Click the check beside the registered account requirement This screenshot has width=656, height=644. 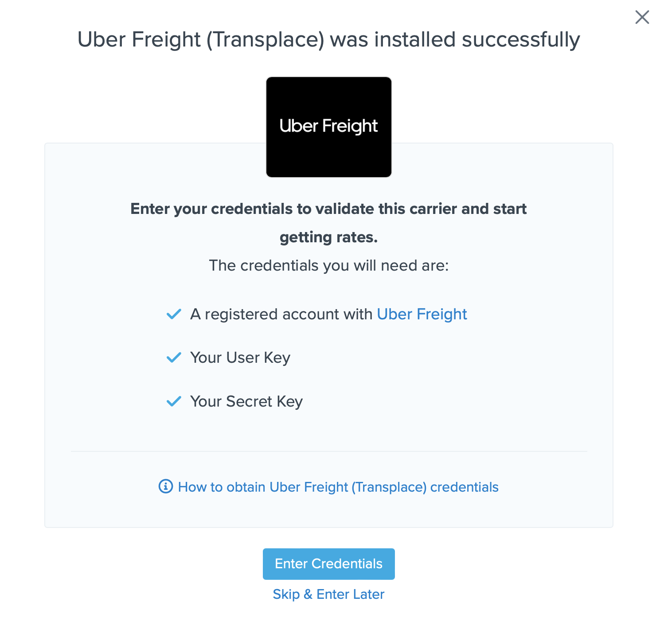pos(174,314)
